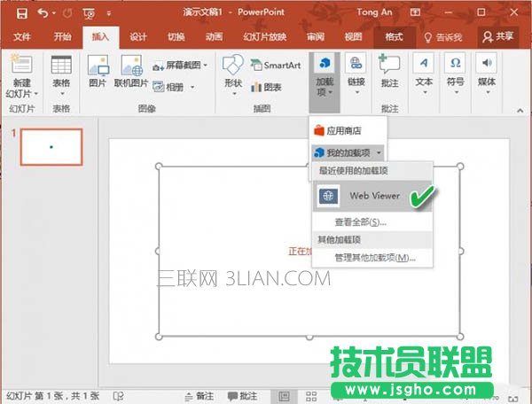Viewport: 532px width, 404px height.
Task: Click slide count text 幻灯片 第 1 张
Action: pos(36,396)
